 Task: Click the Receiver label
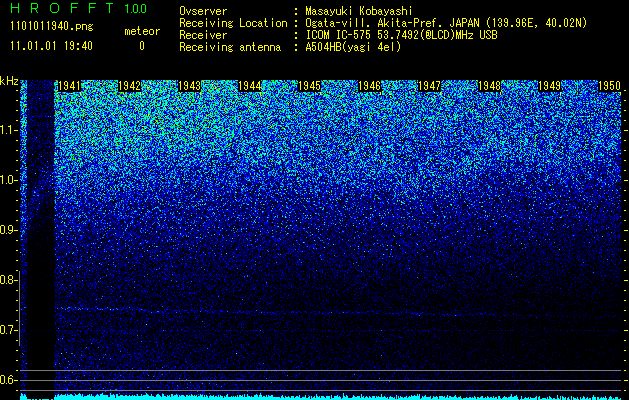coord(203,35)
